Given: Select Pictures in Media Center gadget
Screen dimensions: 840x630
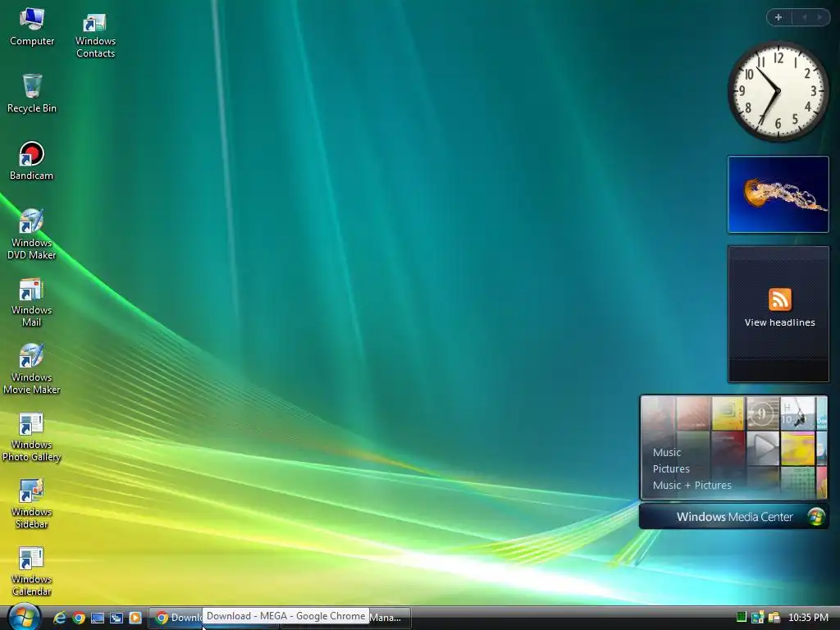Looking at the screenshot, I should (x=671, y=468).
